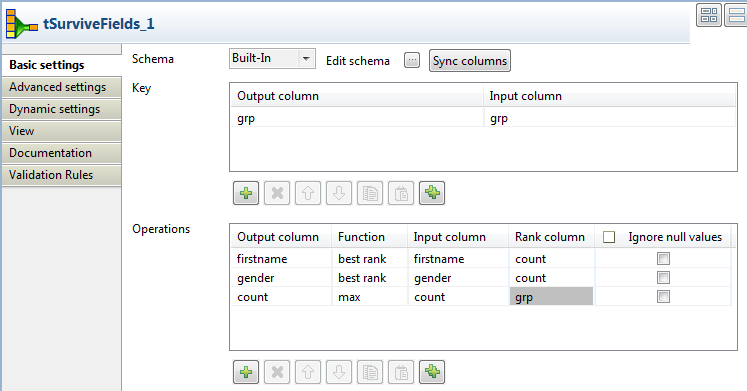Select count input column in max row
This screenshot has width=747, height=391.
click(458, 297)
